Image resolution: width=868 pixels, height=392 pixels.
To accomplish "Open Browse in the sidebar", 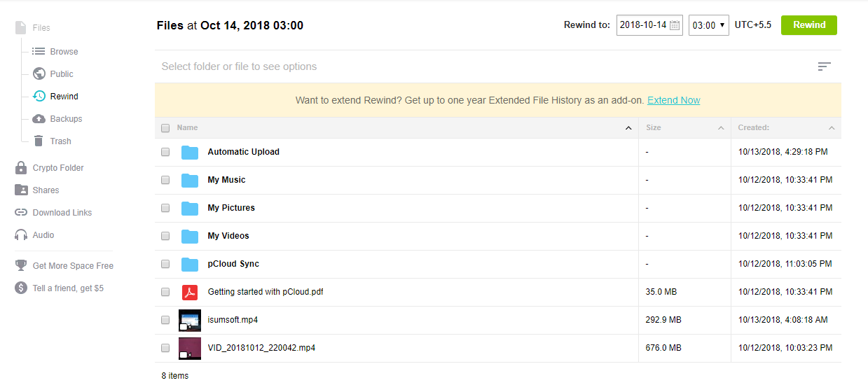I will [x=64, y=52].
